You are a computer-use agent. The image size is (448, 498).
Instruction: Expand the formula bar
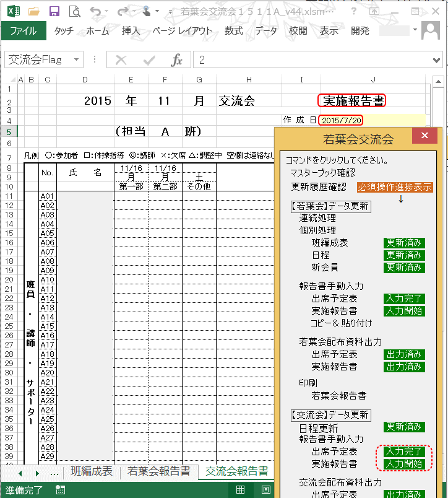(x=436, y=60)
